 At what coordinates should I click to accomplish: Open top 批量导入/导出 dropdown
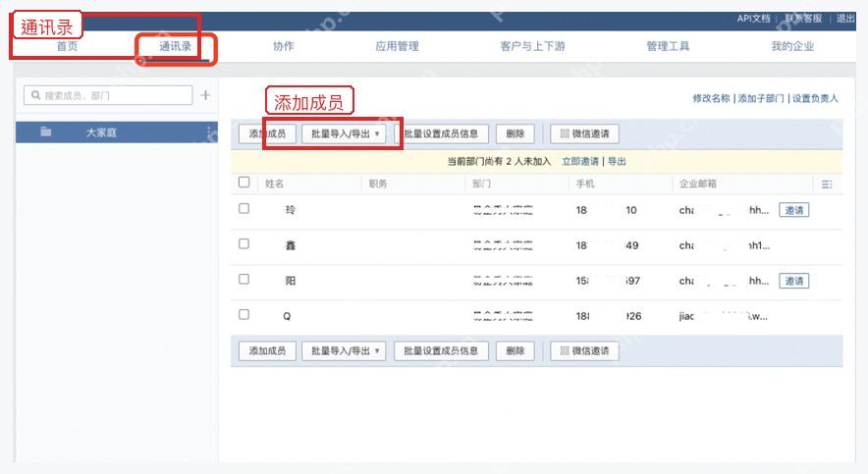(344, 133)
